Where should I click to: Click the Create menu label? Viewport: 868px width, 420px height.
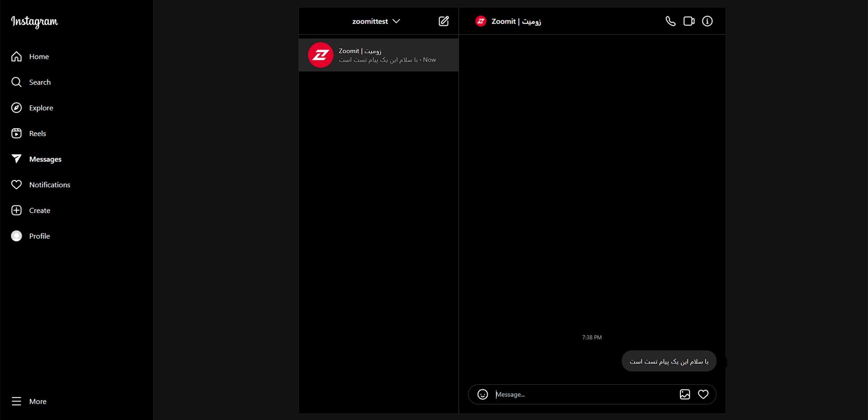tap(40, 210)
